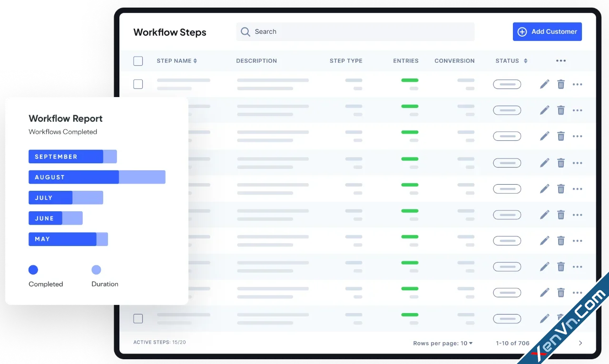Click the "Workflows Completed" subtitle
The height and width of the screenshot is (364, 609).
pos(63,132)
